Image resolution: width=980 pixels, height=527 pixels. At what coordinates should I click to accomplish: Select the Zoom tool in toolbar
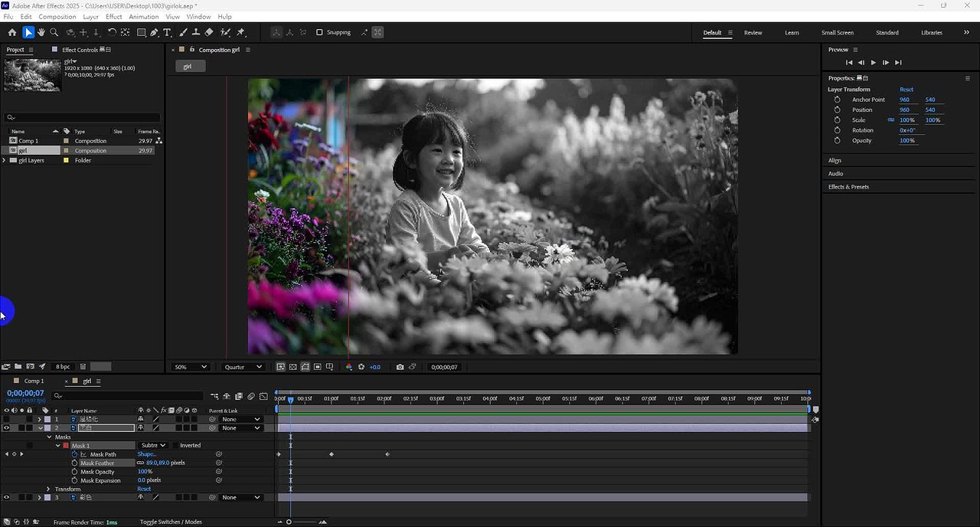pyautogui.click(x=54, y=32)
